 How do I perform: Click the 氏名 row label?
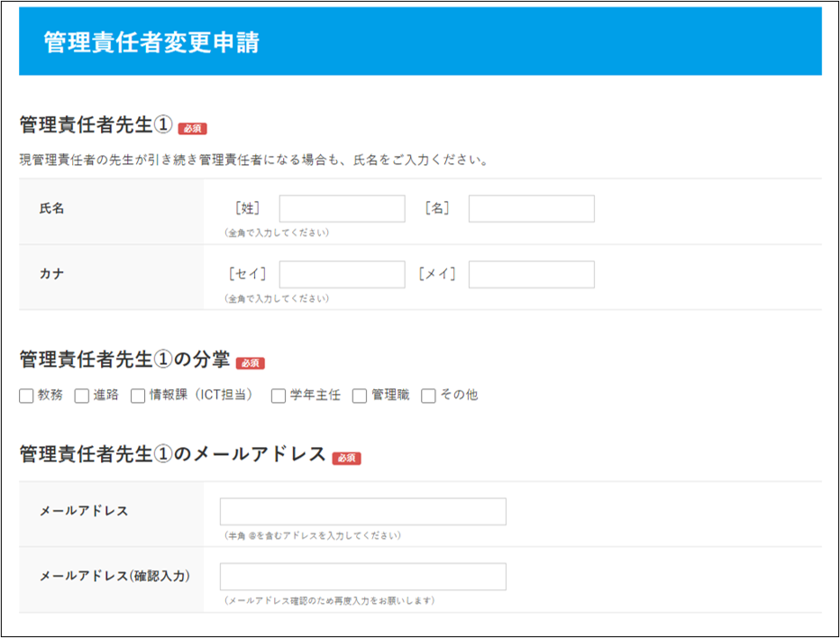pos(52,208)
